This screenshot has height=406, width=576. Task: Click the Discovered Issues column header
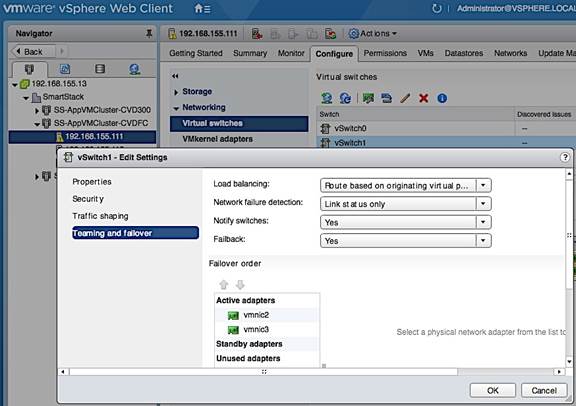click(546, 114)
